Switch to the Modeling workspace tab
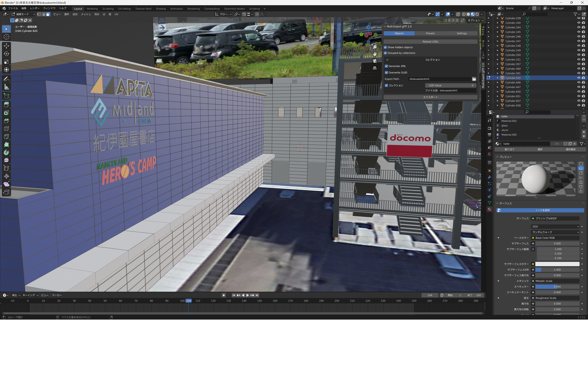Image resolution: width=588 pixels, height=371 pixels. 92,9
